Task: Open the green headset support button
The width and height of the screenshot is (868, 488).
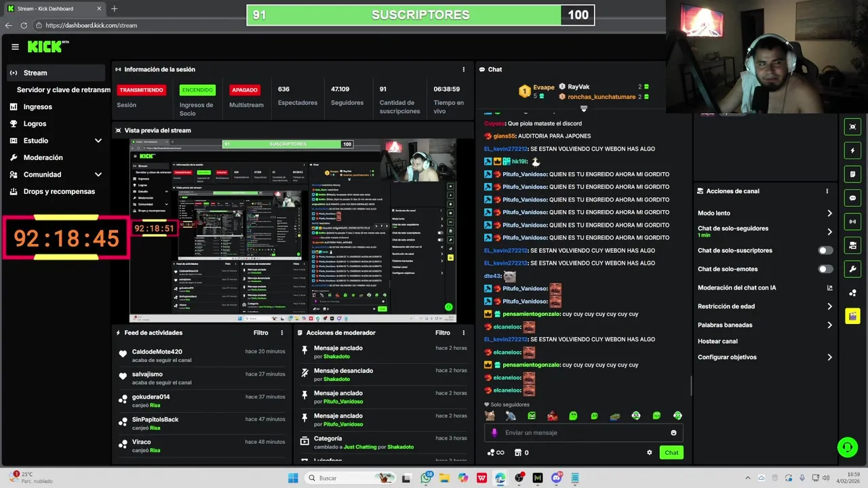Action: pos(847,447)
